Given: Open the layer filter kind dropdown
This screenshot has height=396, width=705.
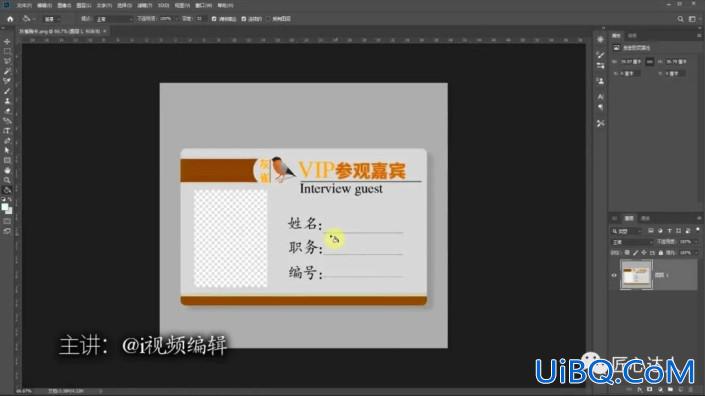Looking at the screenshot, I should click(x=627, y=231).
